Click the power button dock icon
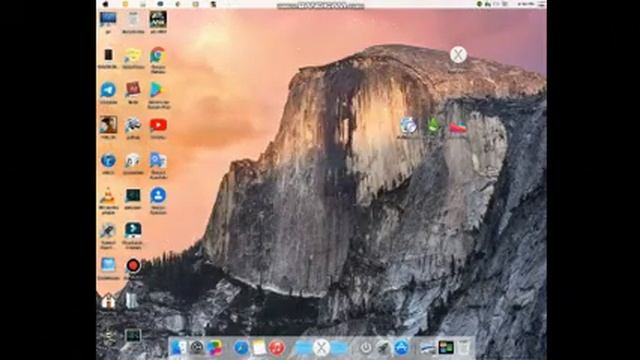This screenshot has width=640, height=360. [x=365, y=348]
